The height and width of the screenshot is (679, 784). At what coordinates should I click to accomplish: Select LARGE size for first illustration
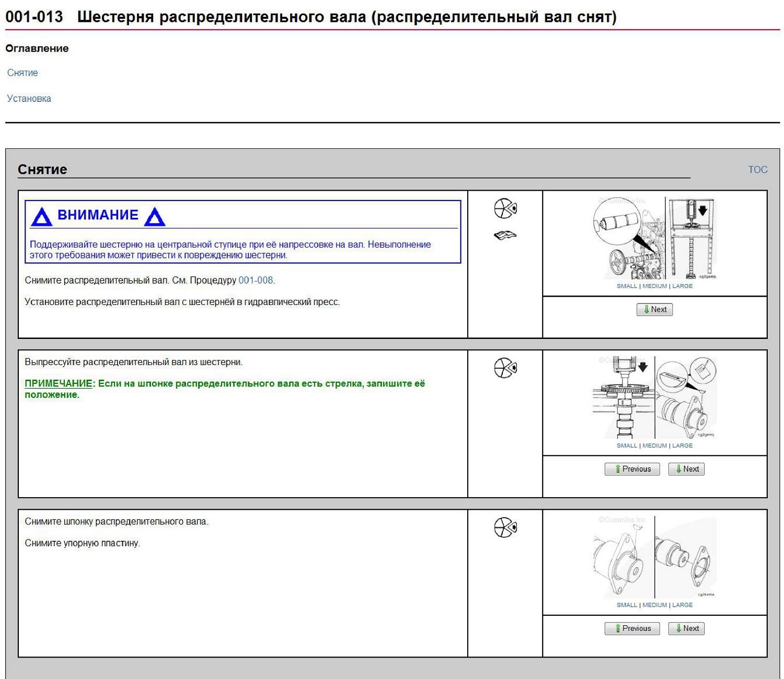coord(682,286)
